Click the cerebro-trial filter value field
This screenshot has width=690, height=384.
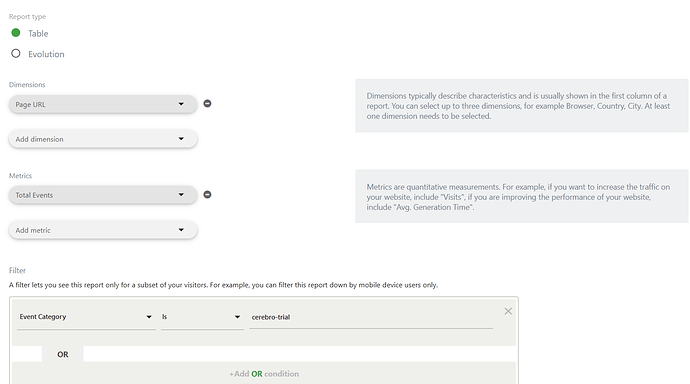[371, 317]
